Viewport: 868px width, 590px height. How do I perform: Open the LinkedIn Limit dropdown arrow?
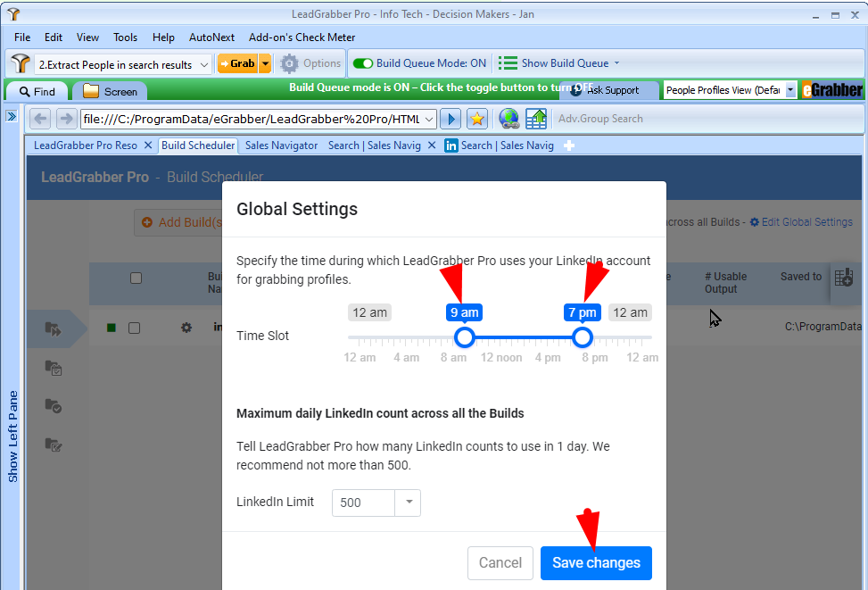[x=409, y=503]
